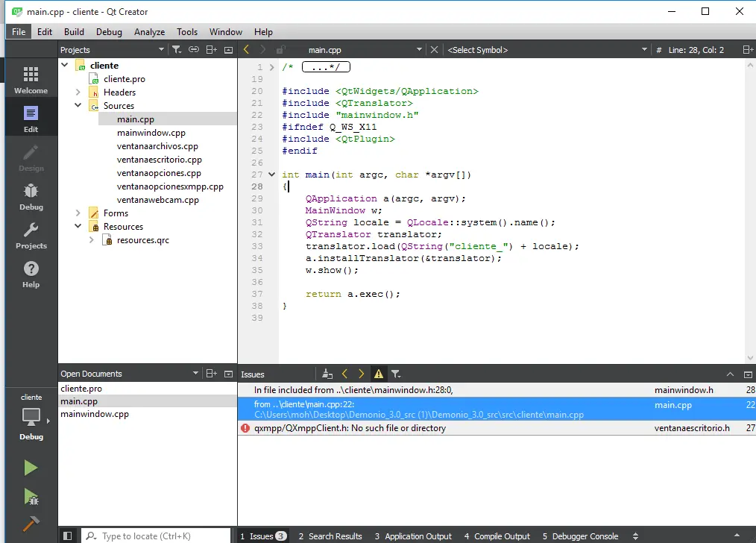Select the QXmppClient.h error issue

[350, 428]
